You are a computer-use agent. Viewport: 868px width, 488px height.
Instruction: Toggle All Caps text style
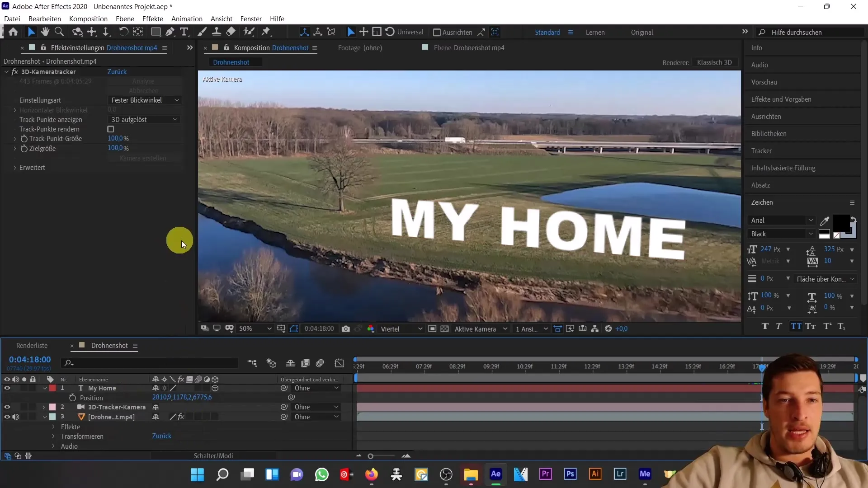coord(796,326)
